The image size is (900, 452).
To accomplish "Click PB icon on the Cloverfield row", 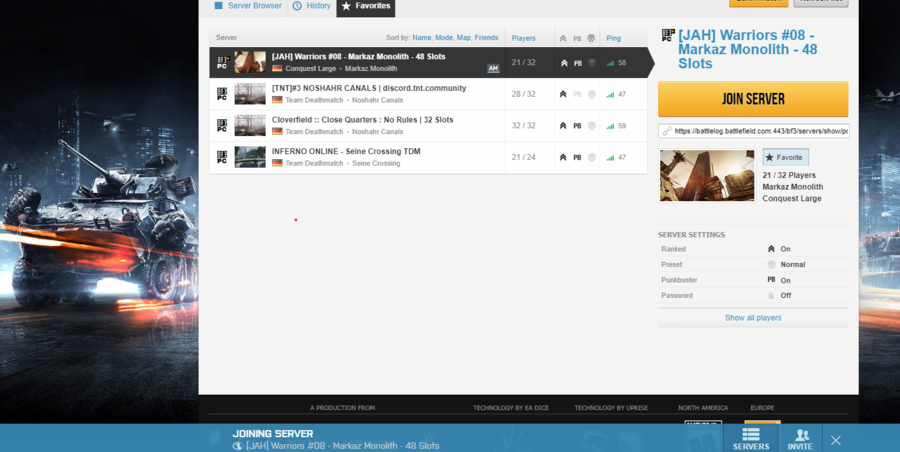I will click(577, 126).
